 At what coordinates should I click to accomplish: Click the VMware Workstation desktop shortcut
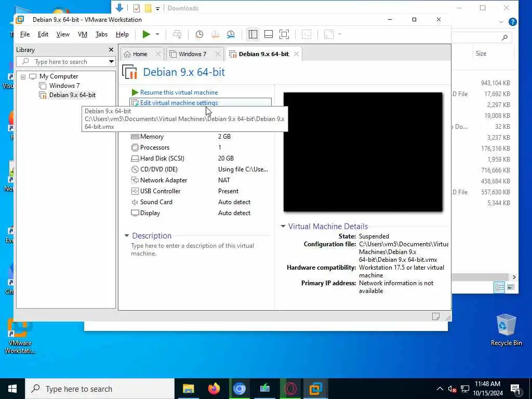(x=20, y=336)
